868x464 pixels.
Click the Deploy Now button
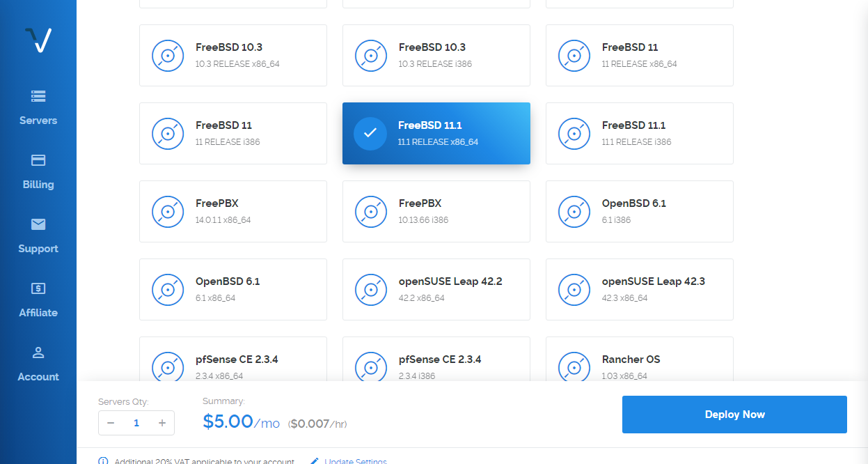[734, 415]
